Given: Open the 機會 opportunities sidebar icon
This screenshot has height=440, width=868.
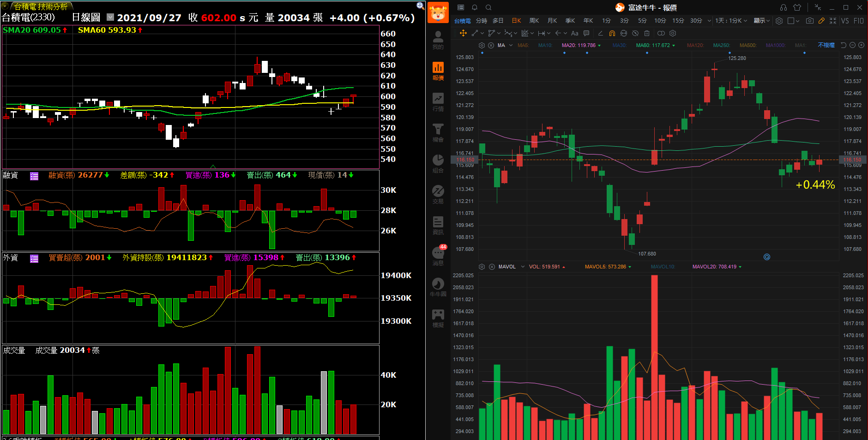Looking at the screenshot, I should click(438, 133).
